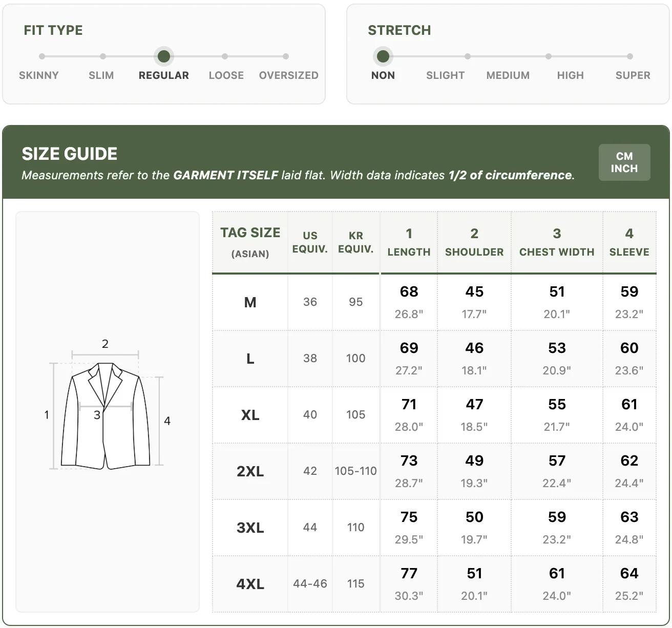Select the M tag size row label
Viewport: 672px width, 628px height.
tap(250, 302)
